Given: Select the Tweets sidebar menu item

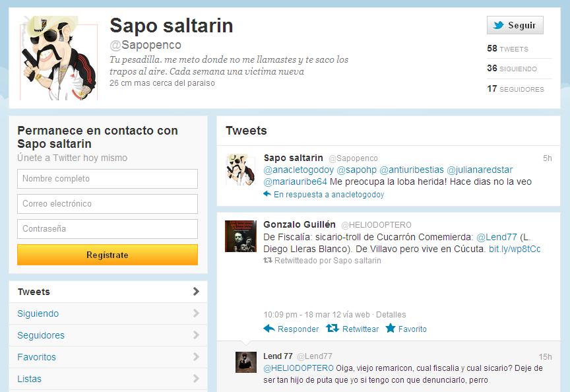Looking at the screenshot, I should coord(108,292).
